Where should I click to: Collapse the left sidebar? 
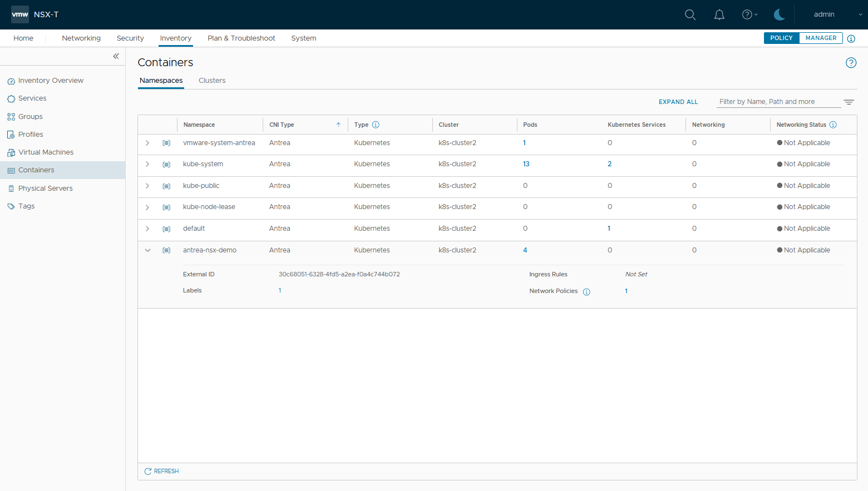[116, 56]
